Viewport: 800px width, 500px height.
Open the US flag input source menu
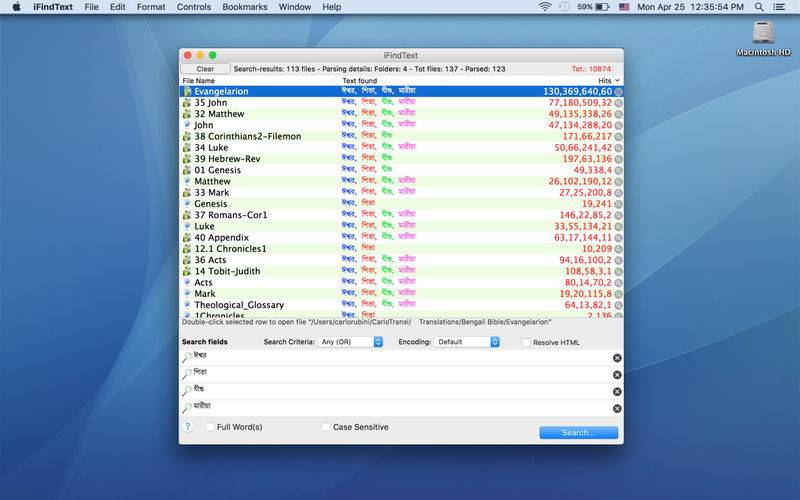623,7
